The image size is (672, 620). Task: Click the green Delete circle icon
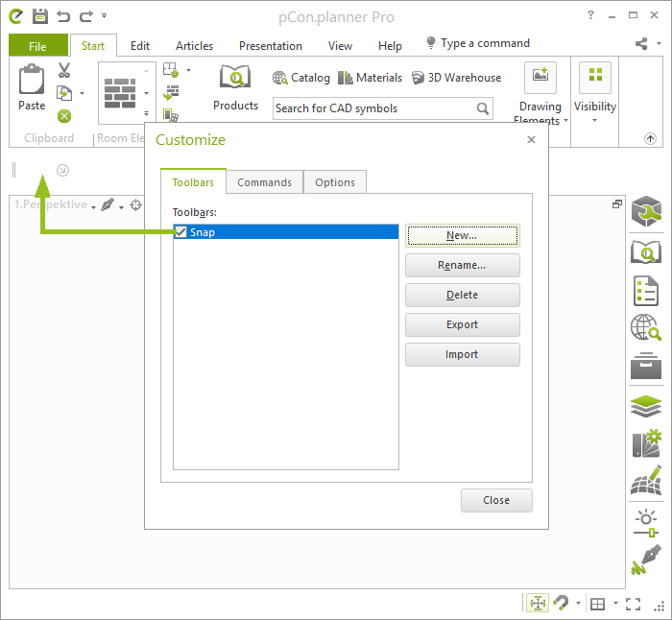tap(64, 116)
